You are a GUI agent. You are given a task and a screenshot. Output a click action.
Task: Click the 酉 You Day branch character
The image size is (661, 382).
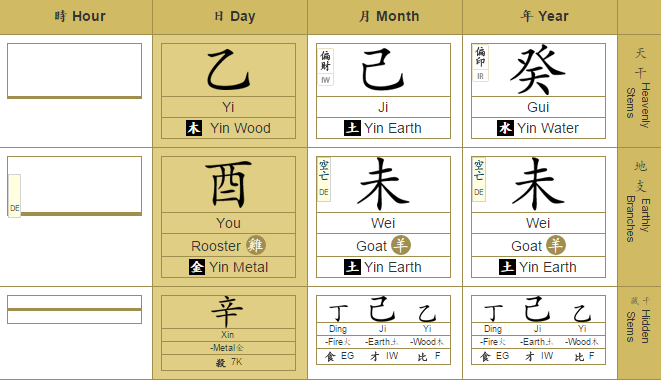coord(228,184)
